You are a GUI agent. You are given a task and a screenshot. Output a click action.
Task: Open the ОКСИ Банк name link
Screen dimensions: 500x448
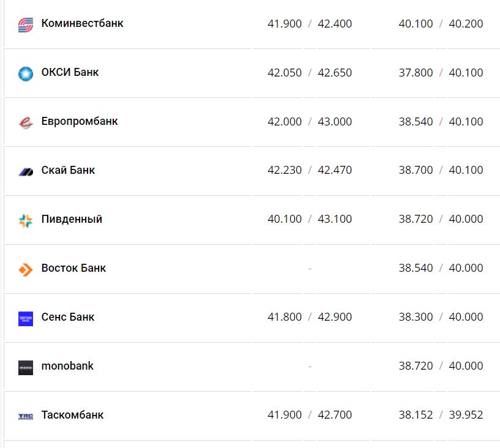tap(70, 72)
